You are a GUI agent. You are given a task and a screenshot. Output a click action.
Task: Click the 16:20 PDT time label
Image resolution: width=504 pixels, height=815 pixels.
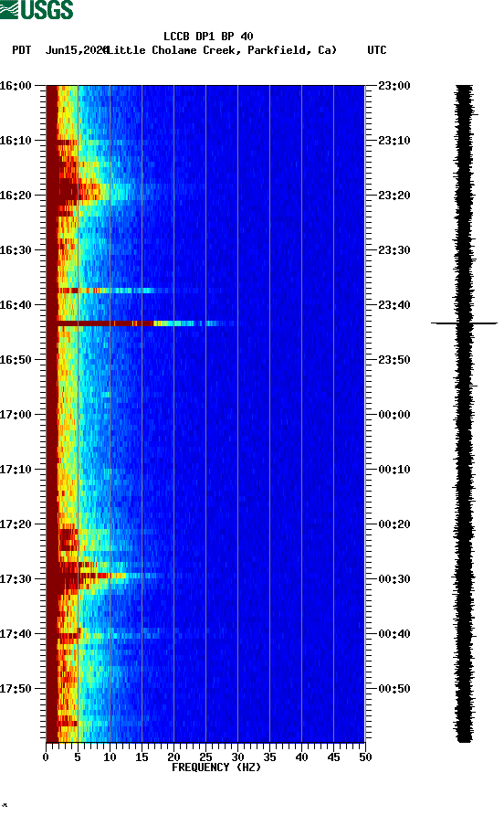(x=16, y=196)
